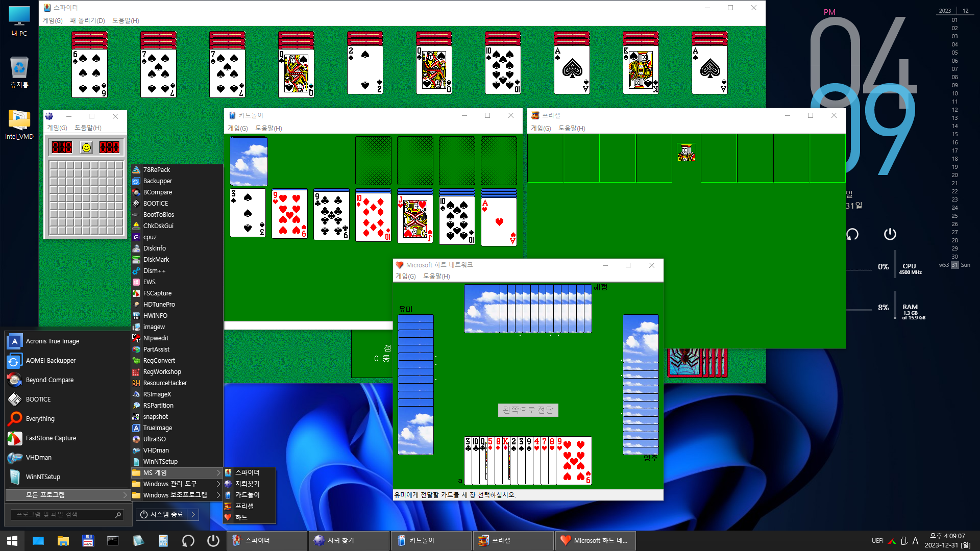Click the Spider stock deck pile
Image resolution: width=980 pixels, height=551 pixels.
coord(697,363)
